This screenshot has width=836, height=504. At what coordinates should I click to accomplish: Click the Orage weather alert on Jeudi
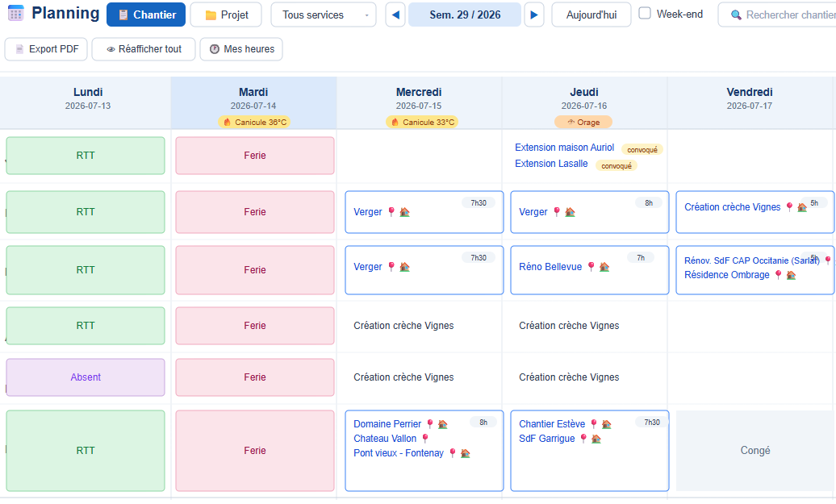point(583,122)
